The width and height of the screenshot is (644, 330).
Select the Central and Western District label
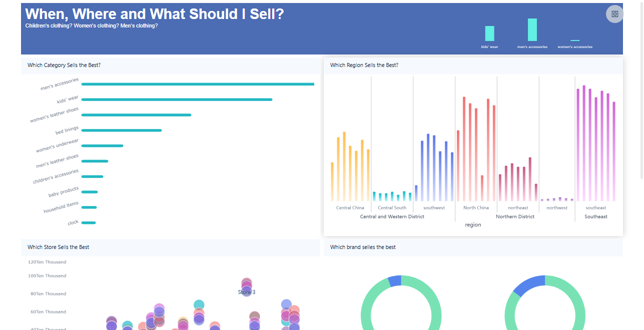(x=392, y=217)
